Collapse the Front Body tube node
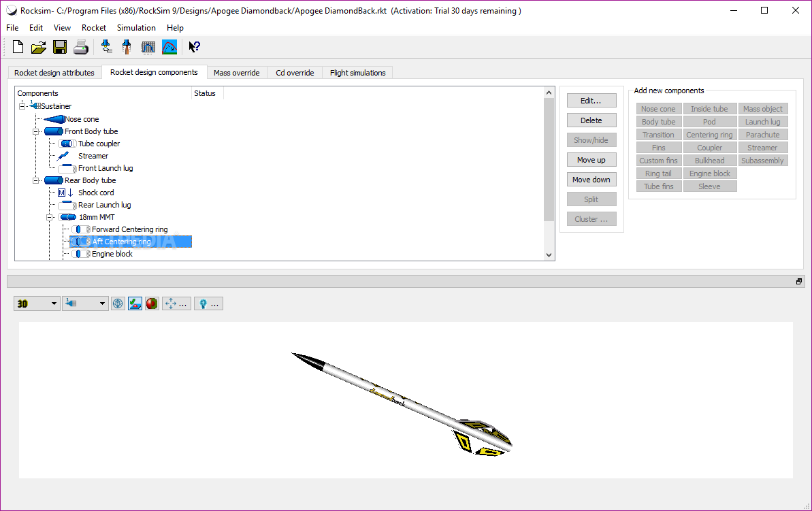 coord(35,131)
